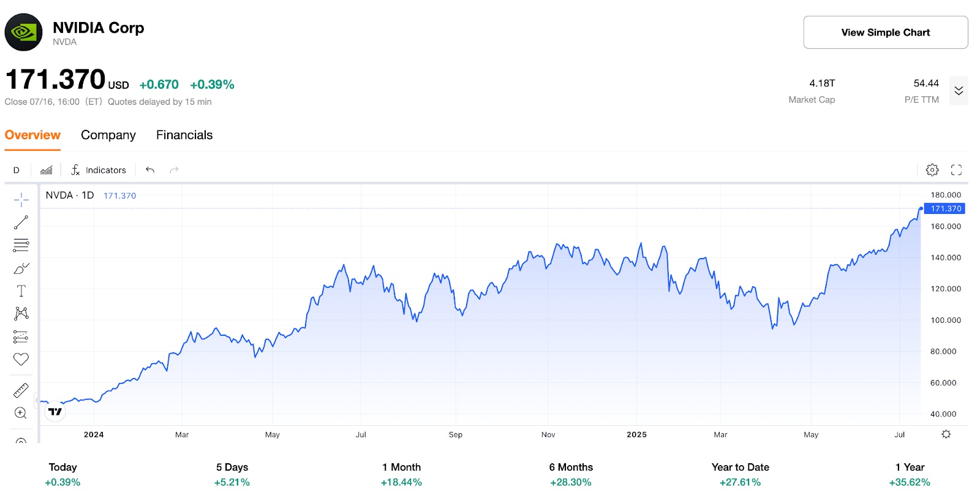Pick the brush drawing tool
This screenshot has height=500, width=980.
click(21, 268)
